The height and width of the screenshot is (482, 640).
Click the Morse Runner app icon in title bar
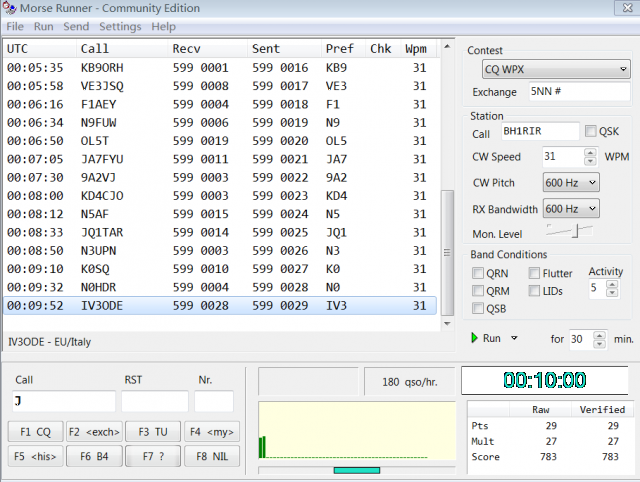(9, 8)
